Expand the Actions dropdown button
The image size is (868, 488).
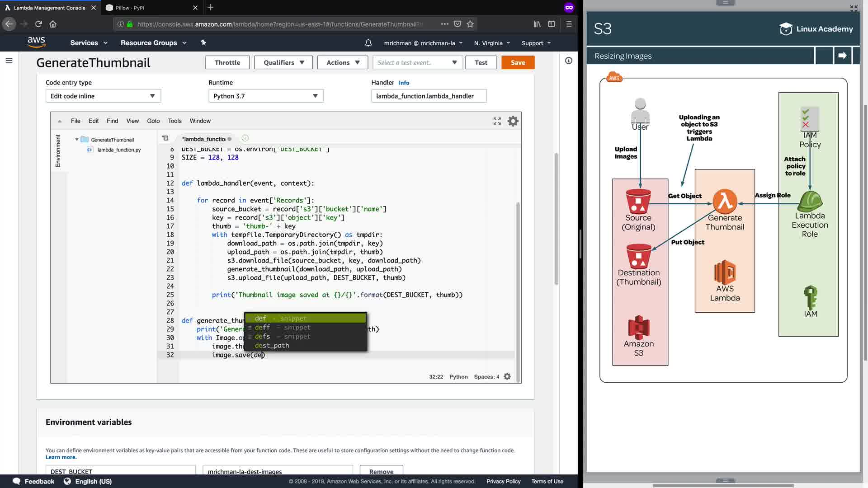tap(343, 62)
